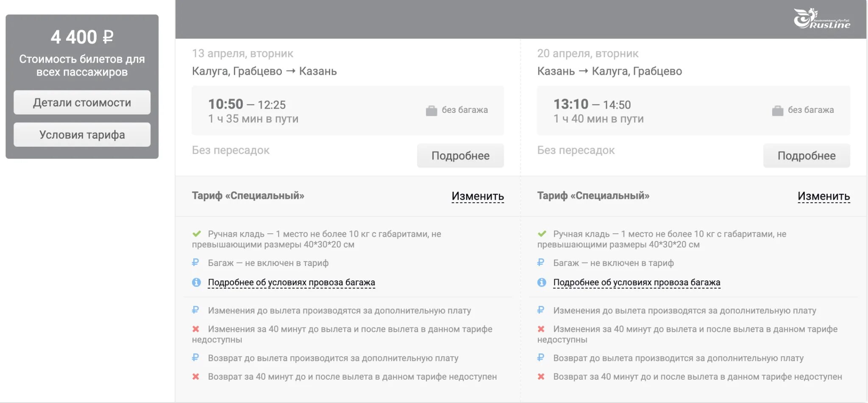
Task: Click the info icon in return tariff
Action: click(x=542, y=282)
